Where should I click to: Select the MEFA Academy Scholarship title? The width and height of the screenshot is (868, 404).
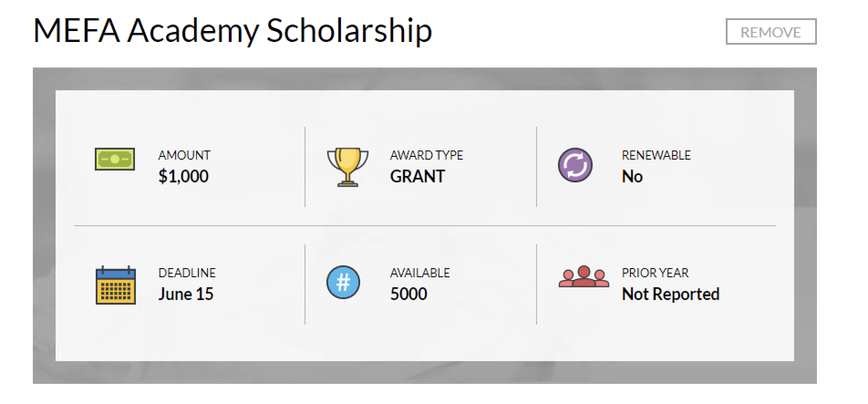point(232,31)
